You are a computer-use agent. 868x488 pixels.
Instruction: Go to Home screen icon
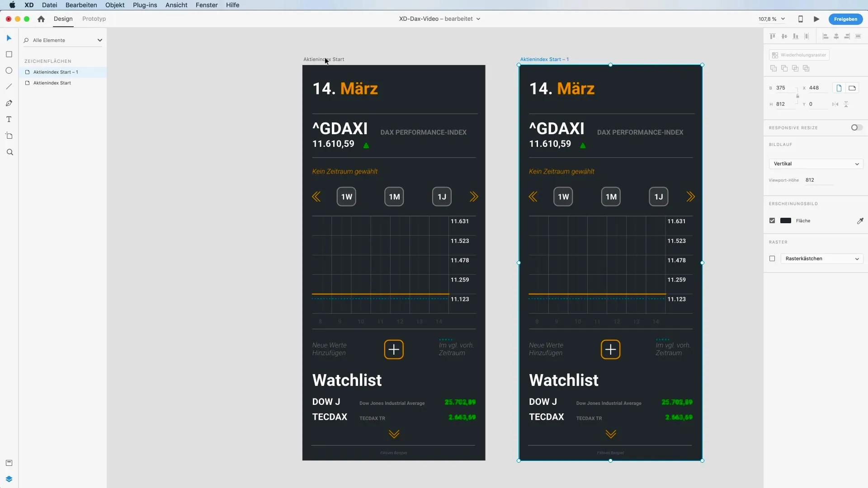point(41,19)
